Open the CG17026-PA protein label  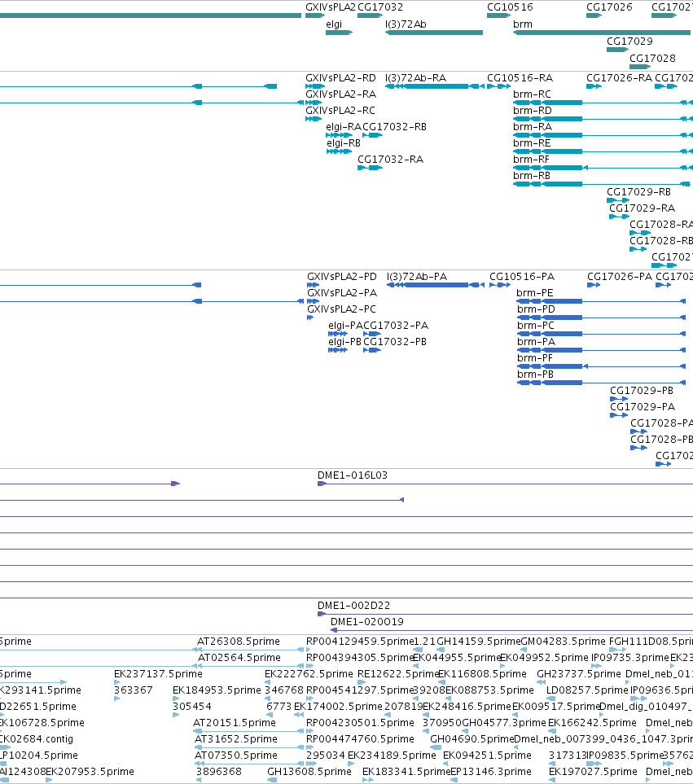tap(620, 277)
